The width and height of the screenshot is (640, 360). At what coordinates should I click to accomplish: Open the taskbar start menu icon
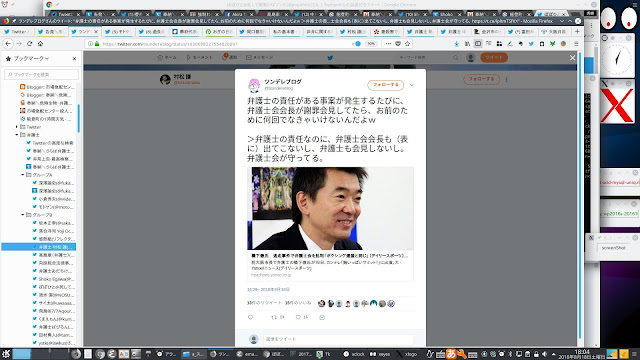tap(6, 354)
